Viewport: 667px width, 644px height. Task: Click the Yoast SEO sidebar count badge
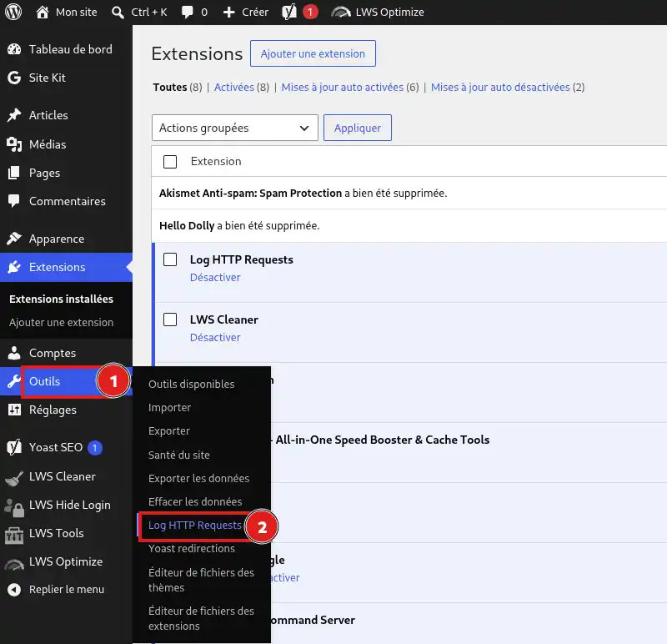[95, 448]
